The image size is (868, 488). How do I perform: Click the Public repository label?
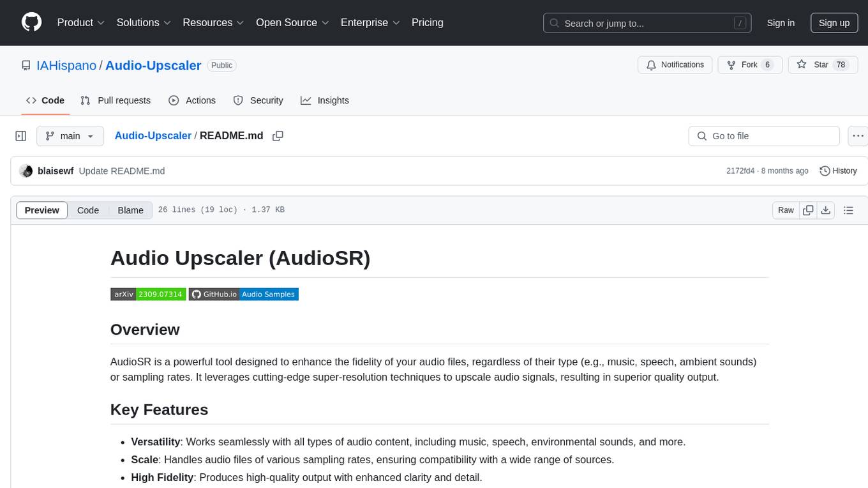(222, 65)
